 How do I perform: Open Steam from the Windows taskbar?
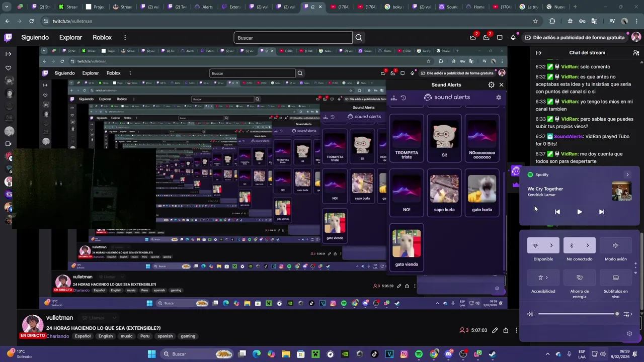coord(493,354)
